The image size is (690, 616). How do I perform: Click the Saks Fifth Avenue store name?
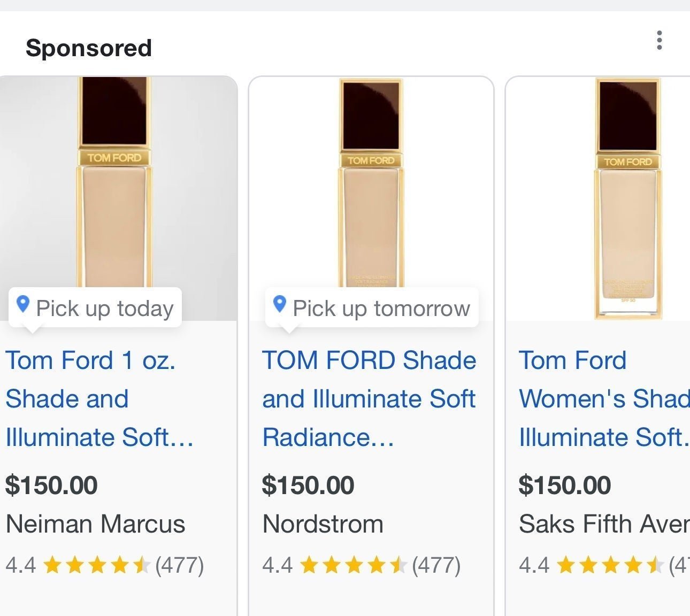(604, 524)
